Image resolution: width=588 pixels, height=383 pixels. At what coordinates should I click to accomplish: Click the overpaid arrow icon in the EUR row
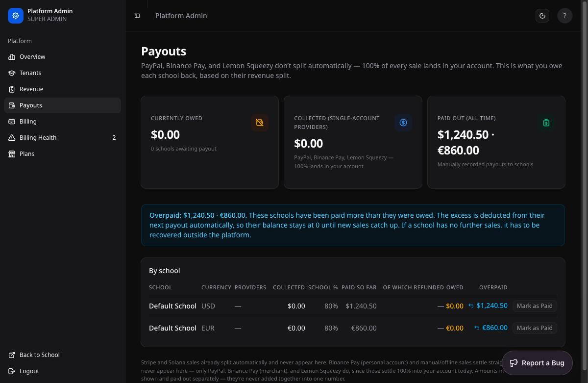(477, 328)
